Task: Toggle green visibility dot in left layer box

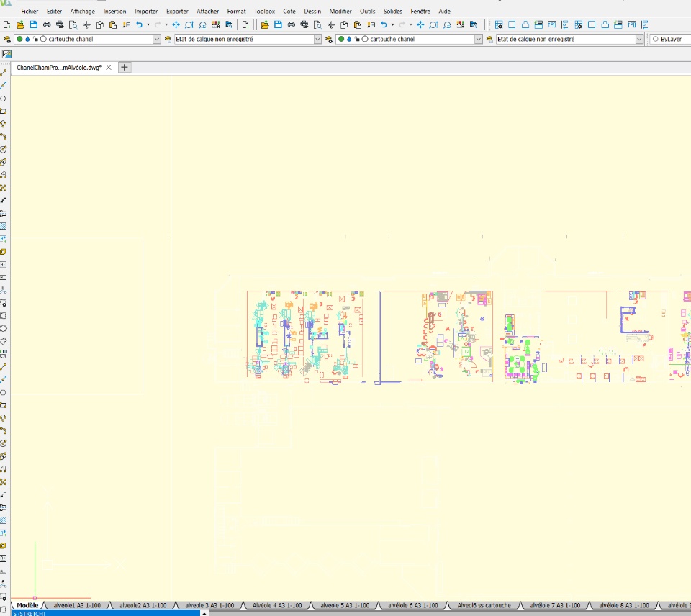Action: click(19, 39)
